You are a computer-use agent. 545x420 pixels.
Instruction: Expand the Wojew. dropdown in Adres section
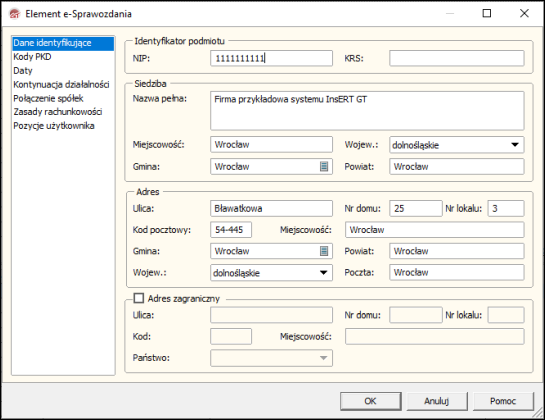click(x=323, y=273)
